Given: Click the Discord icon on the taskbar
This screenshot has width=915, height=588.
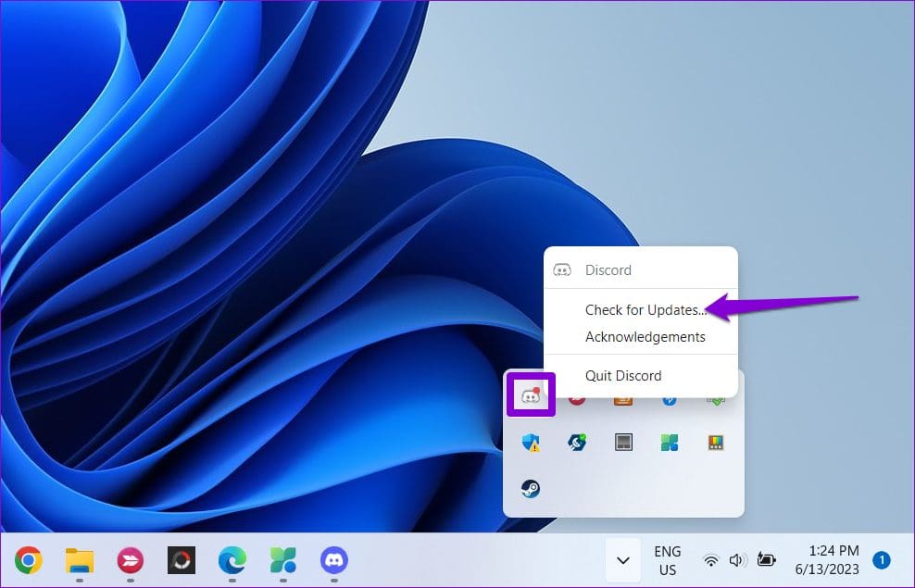Looking at the screenshot, I should point(332,560).
